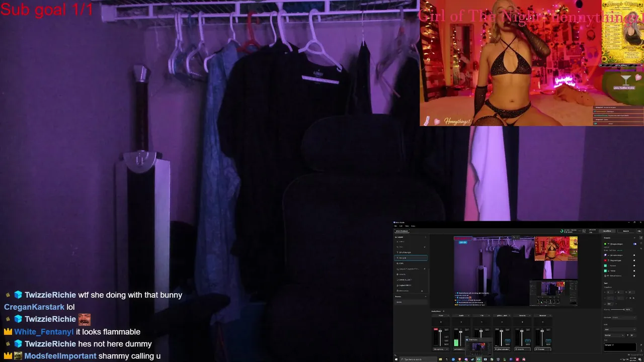Click blue monitor button on fourth audio track
This screenshot has width=644, height=362.
[508, 341]
